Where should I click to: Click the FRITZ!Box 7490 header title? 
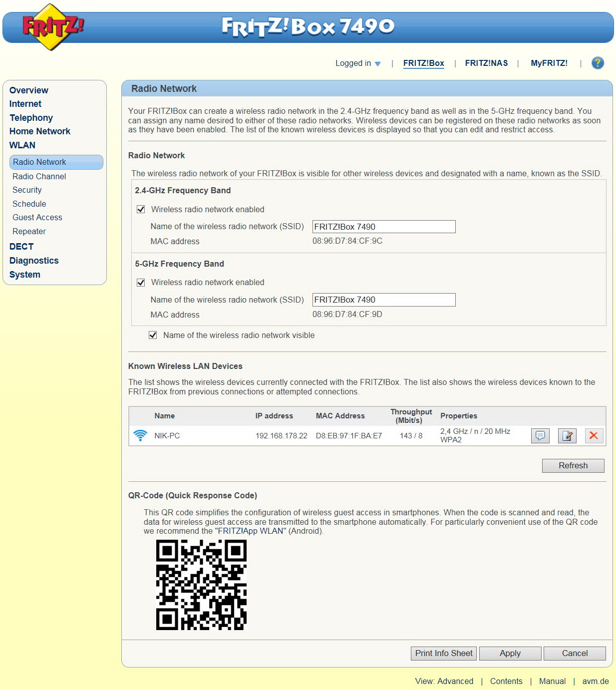(x=308, y=27)
